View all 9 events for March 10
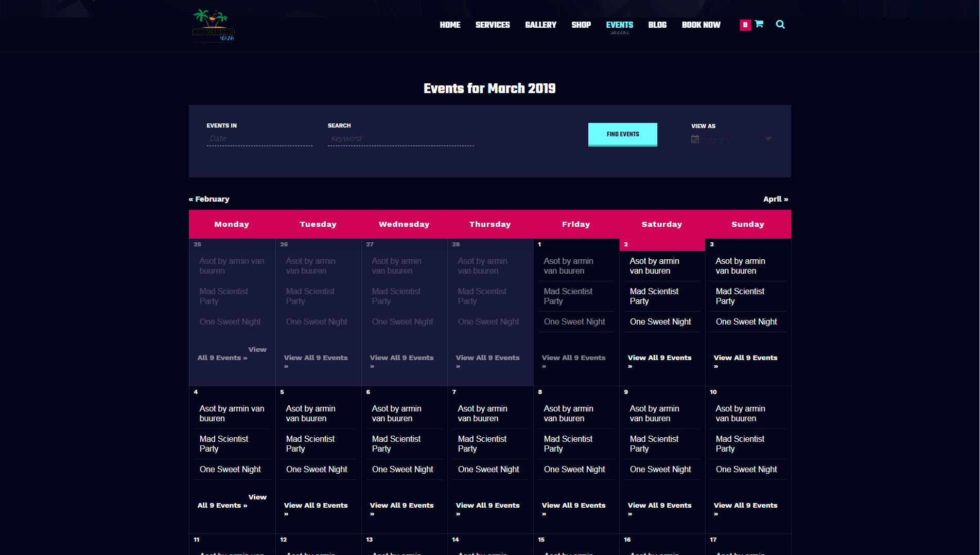The height and width of the screenshot is (555, 980). click(x=745, y=509)
